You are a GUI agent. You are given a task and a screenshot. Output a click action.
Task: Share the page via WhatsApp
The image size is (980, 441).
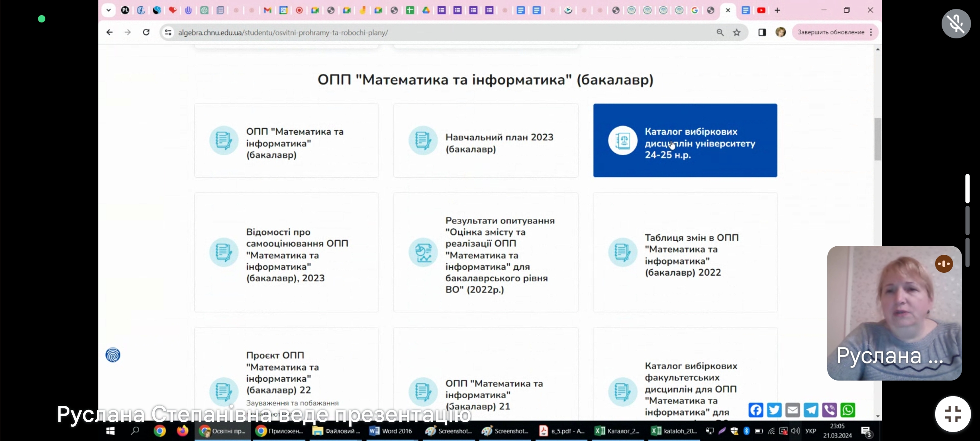pos(848,410)
